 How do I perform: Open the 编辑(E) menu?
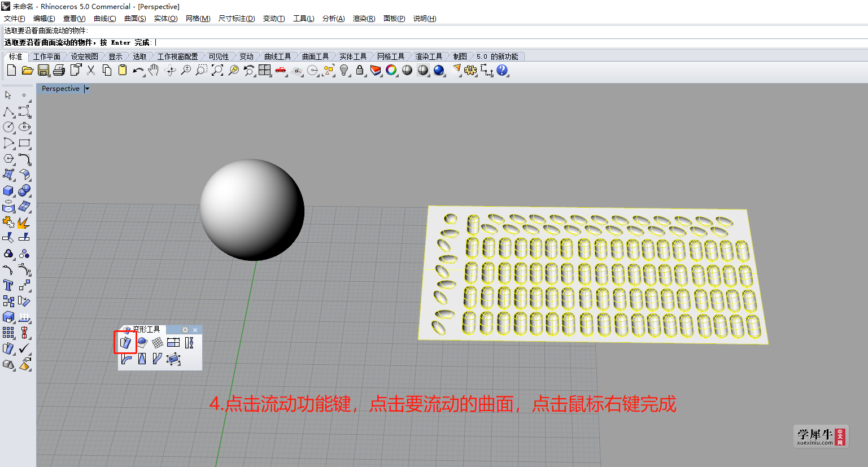tap(44, 19)
